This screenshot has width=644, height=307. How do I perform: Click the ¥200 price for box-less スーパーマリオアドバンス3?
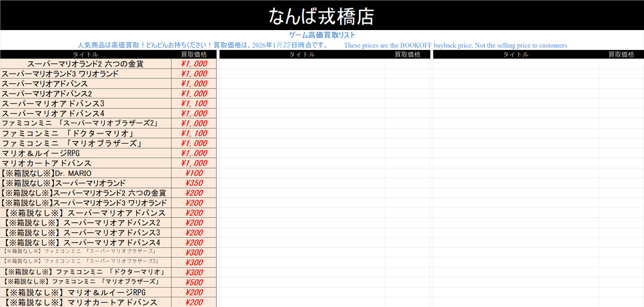[x=194, y=232]
